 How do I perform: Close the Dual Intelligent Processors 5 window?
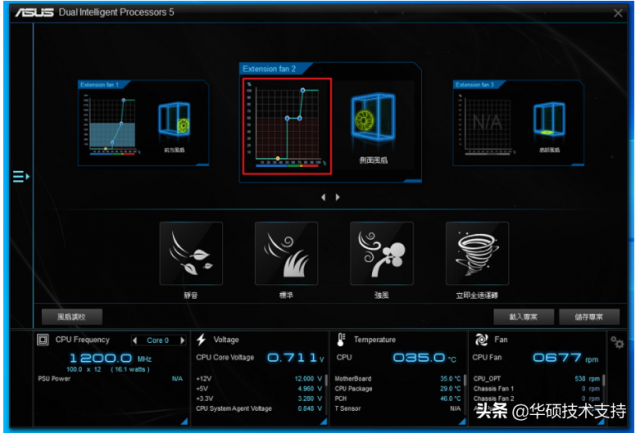(618, 13)
